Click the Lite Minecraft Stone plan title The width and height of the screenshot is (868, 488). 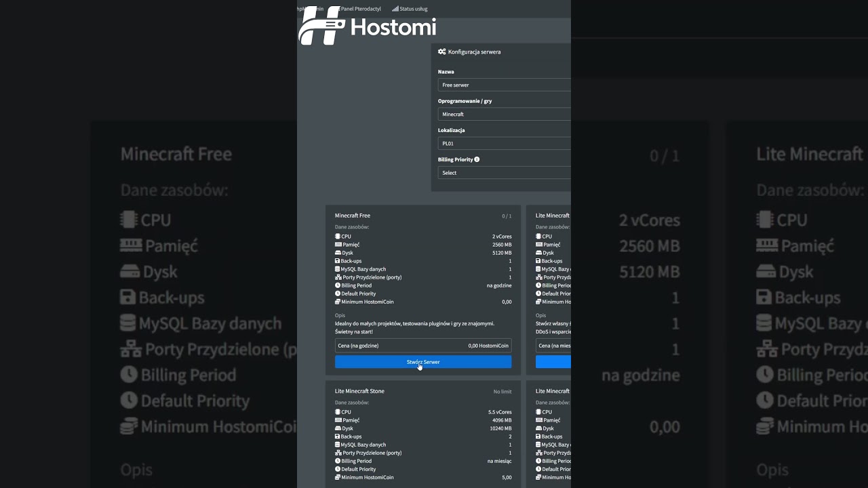click(359, 391)
